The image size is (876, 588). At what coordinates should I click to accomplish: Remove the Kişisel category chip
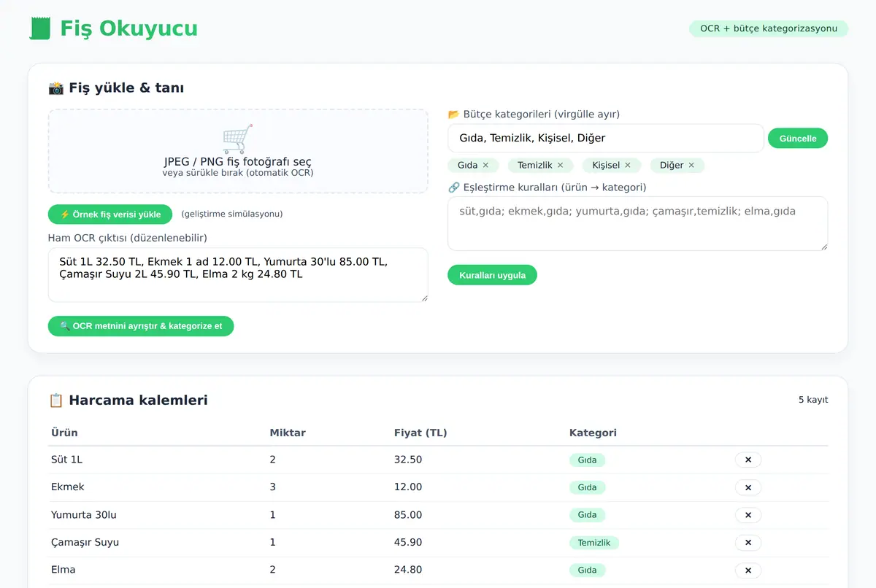tap(628, 166)
